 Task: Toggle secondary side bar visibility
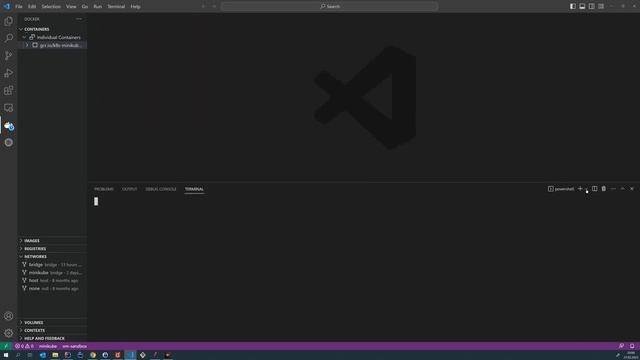(591, 6)
